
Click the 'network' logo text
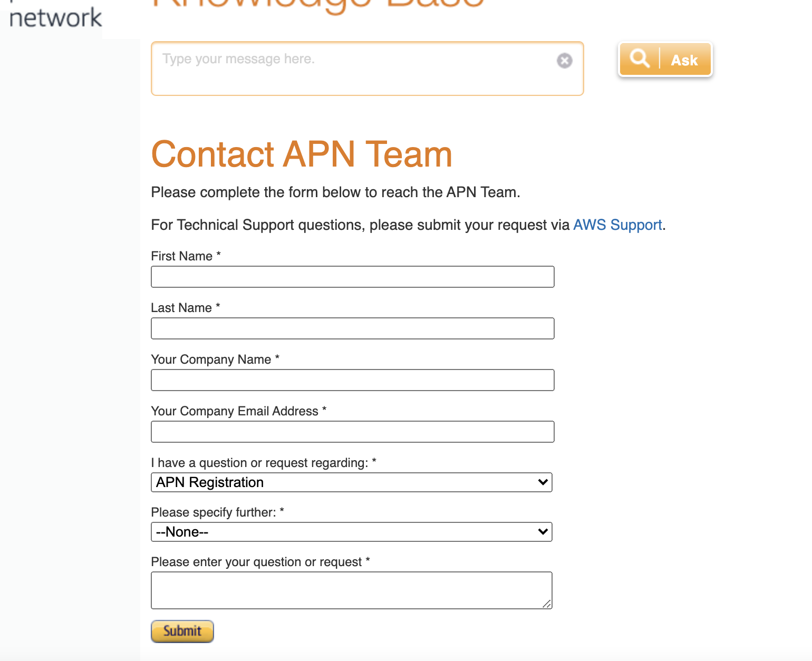(56, 18)
